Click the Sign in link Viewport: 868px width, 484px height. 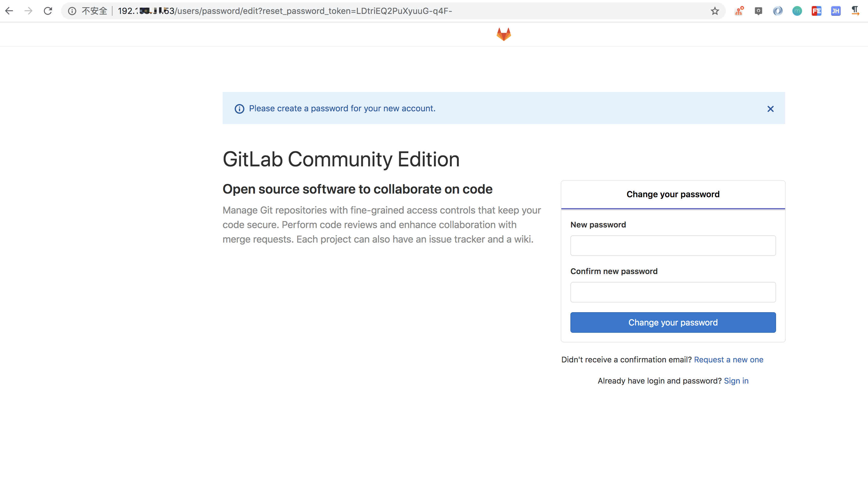point(736,381)
